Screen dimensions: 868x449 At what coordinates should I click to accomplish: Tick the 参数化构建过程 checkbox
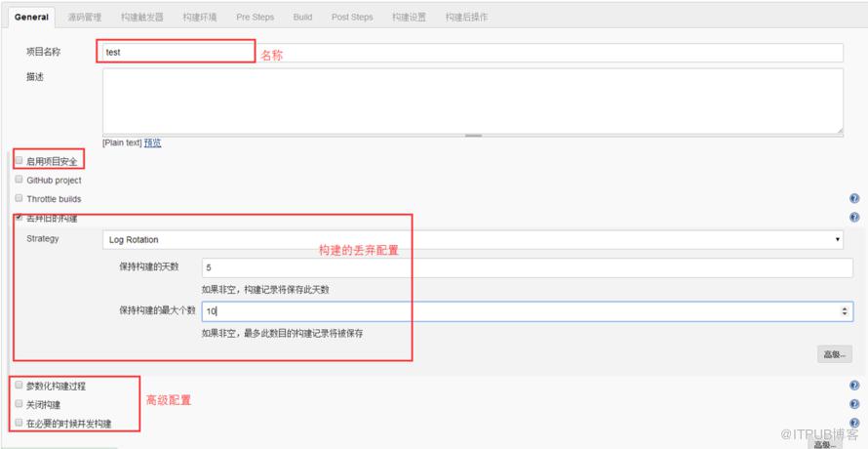19,385
